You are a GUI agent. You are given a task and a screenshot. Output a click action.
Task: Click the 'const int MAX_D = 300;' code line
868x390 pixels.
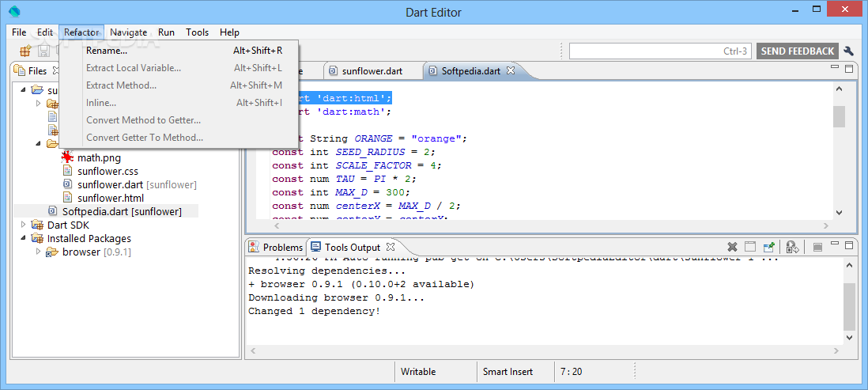pos(341,192)
